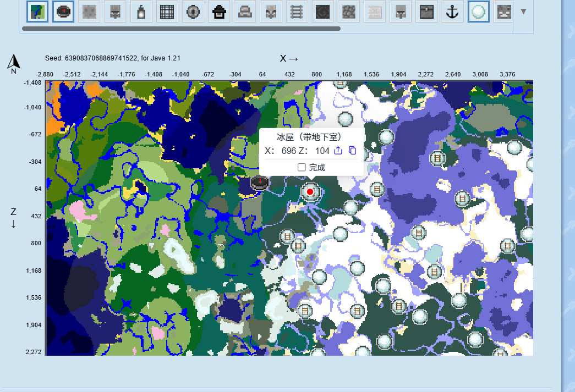The image size is (575, 392).
Task: Click the -672 Z-axis tick label
Action: pyautogui.click(x=35, y=135)
